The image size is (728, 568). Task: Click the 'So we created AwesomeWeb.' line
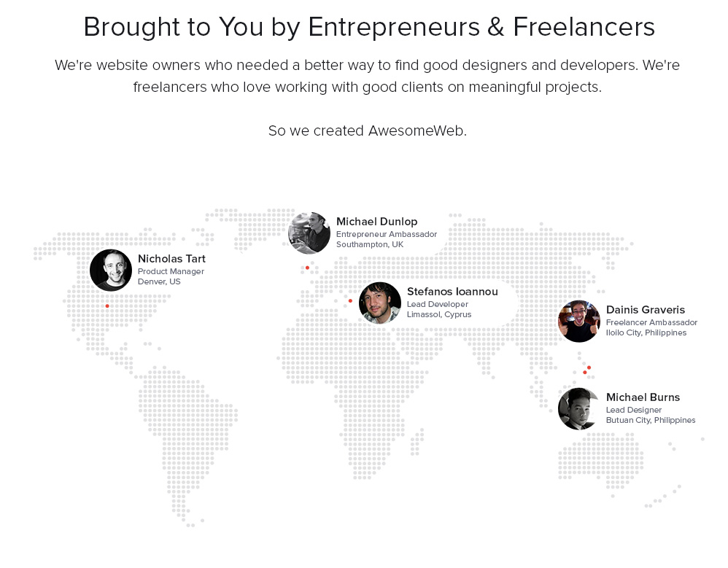click(x=367, y=131)
